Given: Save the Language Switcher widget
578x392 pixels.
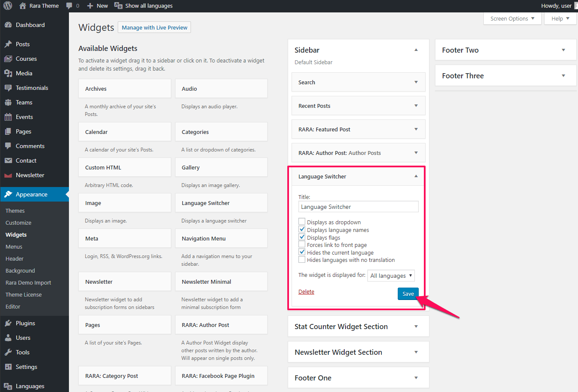Looking at the screenshot, I should point(408,294).
